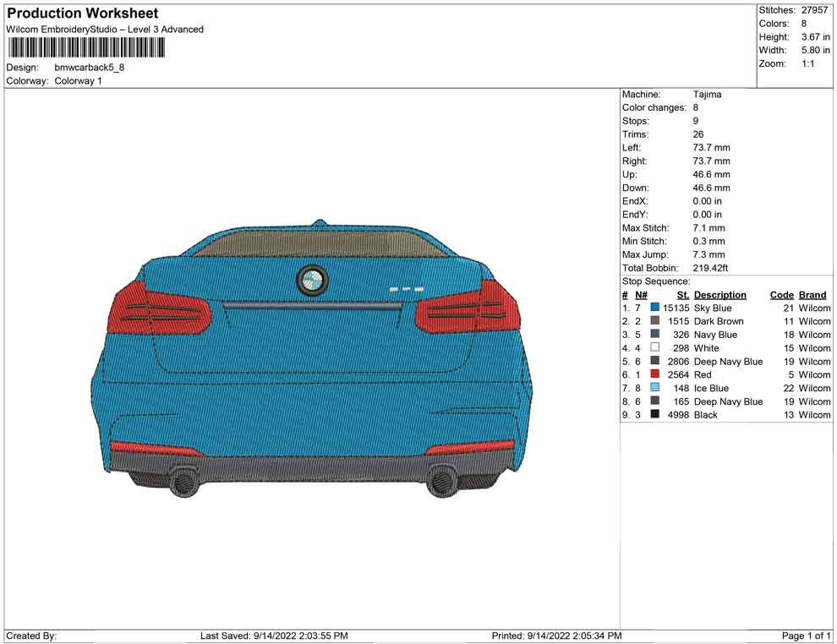
Task: Click the design name 'bmwcarback5_8'
Action: [x=89, y=68]
